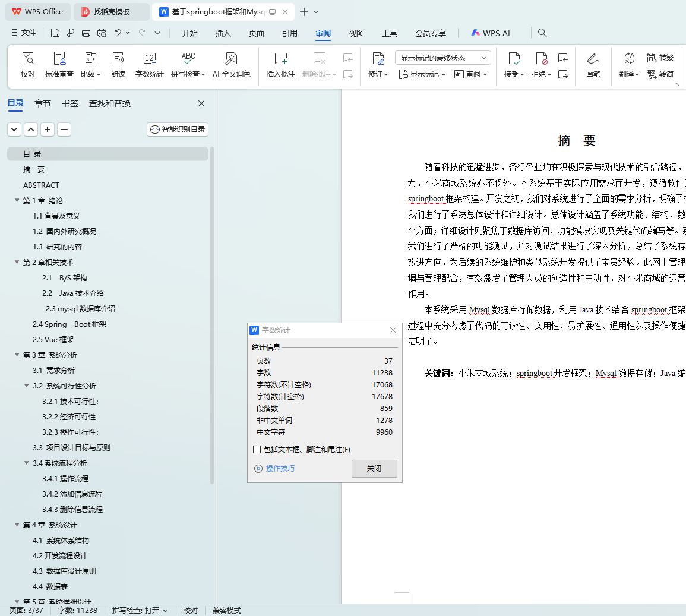This screenshot has width=686, height=616.
Task: Tick the 包括文本框、脚注和尾注 checkbox
Action: pyautogui.click(x=257, y=449)
